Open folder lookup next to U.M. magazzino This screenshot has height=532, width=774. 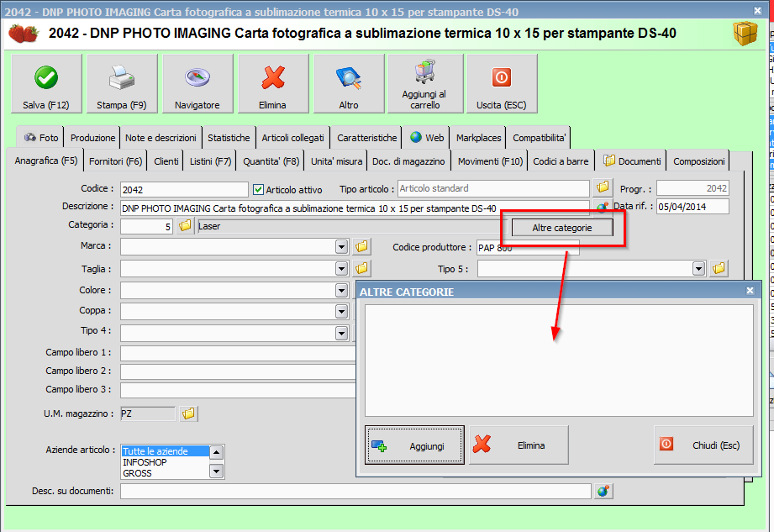click(188, 413)
